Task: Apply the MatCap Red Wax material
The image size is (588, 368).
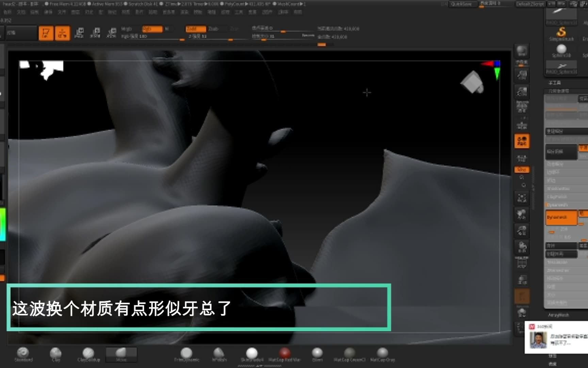Action: click(285, 353)
